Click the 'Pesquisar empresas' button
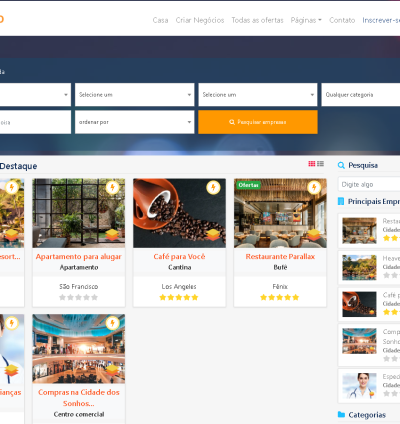The image size is (400, 424). [258, 122]
